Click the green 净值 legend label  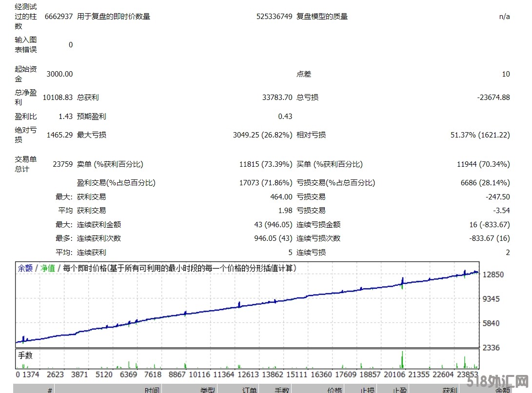47,268
